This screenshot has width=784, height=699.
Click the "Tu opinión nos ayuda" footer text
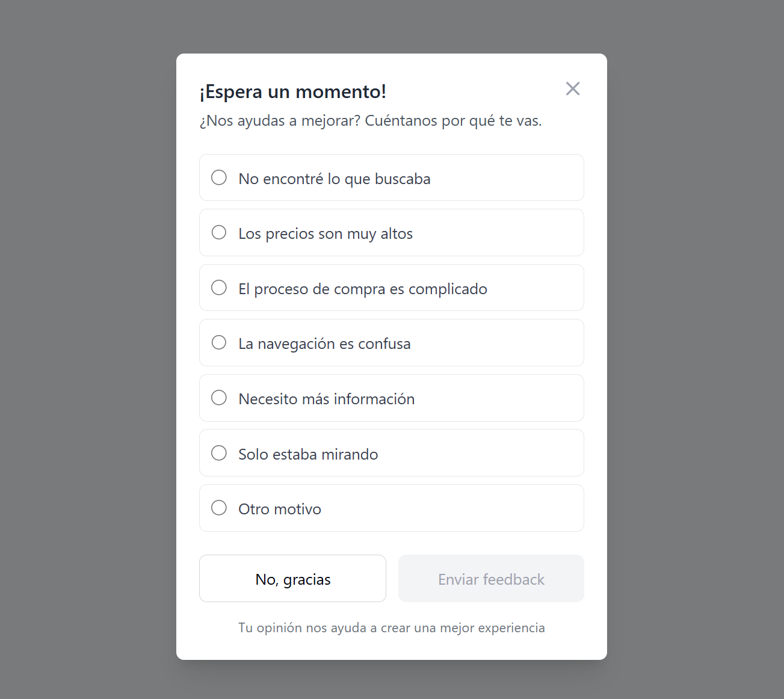(x=391, y=627)
